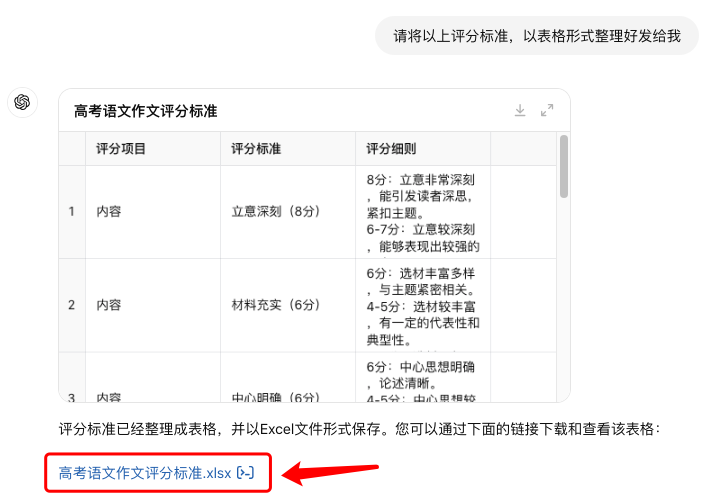
Task: Expand the table with the fullscreen arrows icon
Action: click(x=547, y=110)
